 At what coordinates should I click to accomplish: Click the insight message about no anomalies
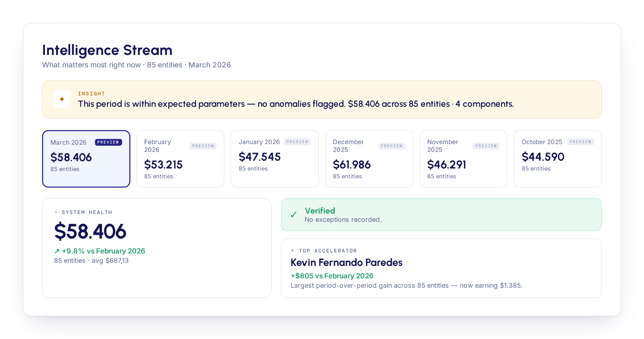pyautogui.click(x=296, y=104)
